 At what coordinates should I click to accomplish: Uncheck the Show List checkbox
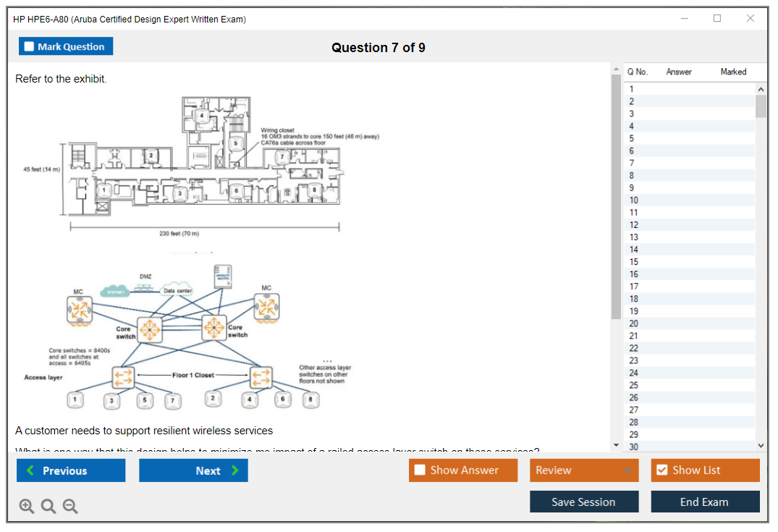(661, 470)
